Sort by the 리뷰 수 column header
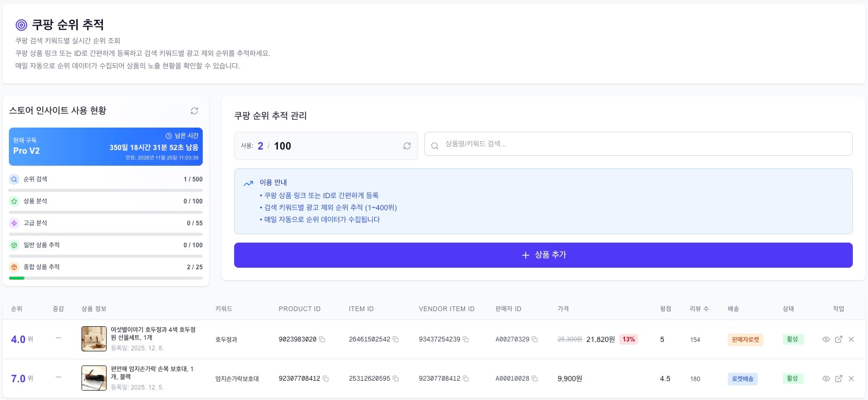This screenshot has width=868, height=400. click(699, 309)
